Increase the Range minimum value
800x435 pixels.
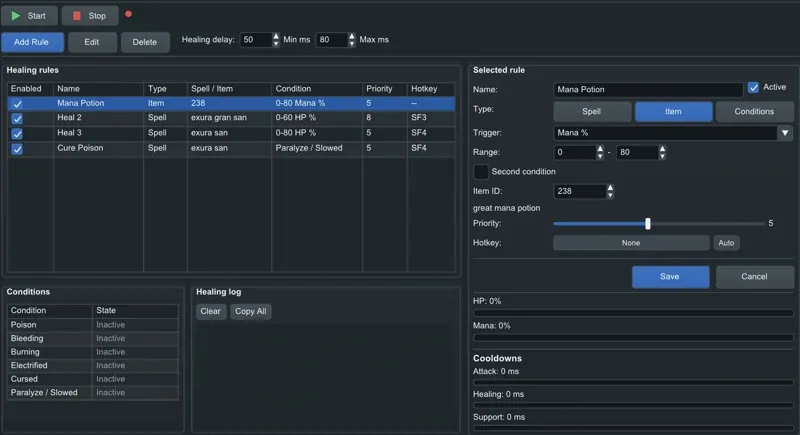click(x=600, y=149)
